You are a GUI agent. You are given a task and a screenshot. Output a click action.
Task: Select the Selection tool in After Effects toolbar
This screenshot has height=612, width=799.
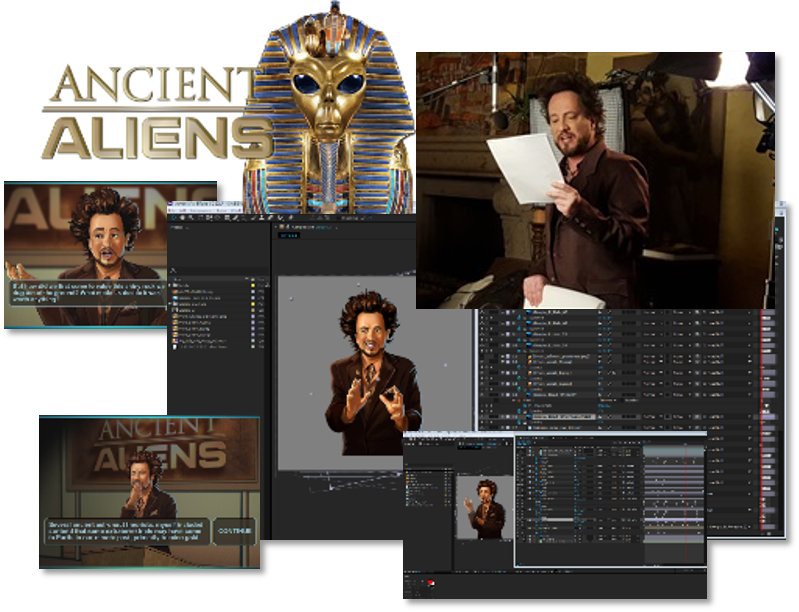(x=174, y=218)
